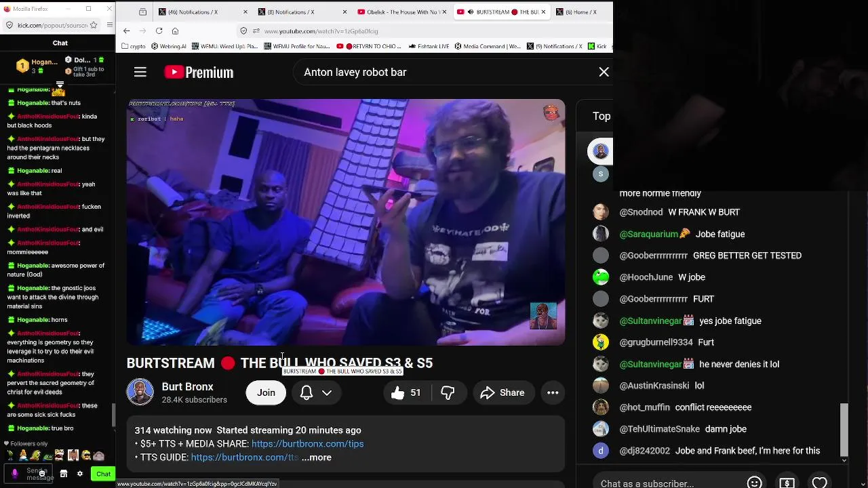Open Kick chat emoji picker
This screenshot has width=868, height=488.
(x=42, y=473)
